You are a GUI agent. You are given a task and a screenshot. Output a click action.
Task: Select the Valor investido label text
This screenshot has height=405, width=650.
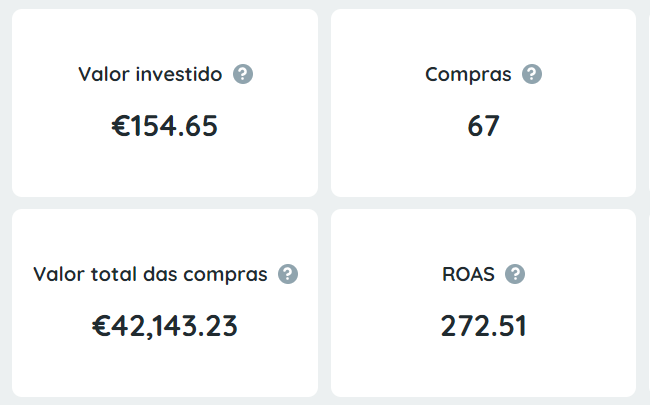pyautogui.click(x=150, y=75)
